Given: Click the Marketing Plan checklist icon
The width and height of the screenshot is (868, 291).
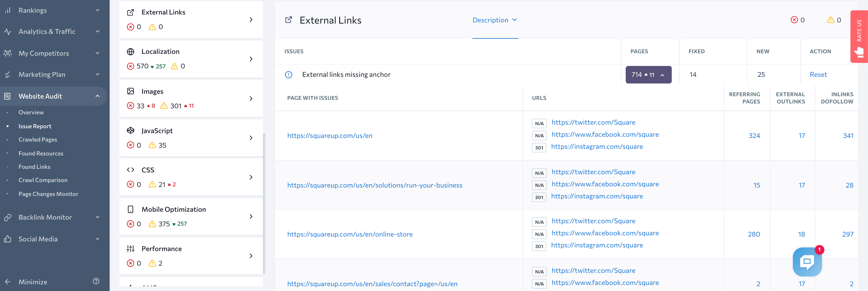Looking at the screenshot, I should pos(8,74).
